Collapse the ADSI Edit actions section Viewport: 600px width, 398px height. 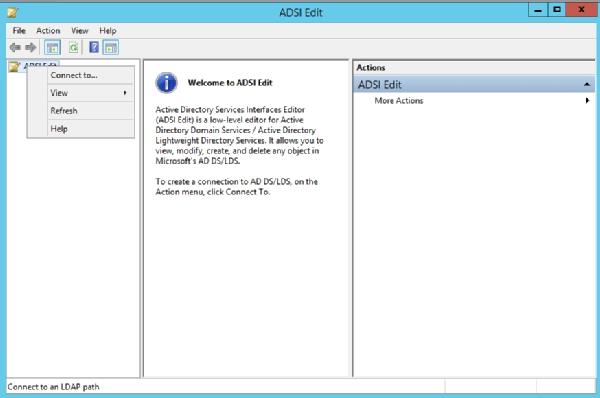(x=587, y=84)
